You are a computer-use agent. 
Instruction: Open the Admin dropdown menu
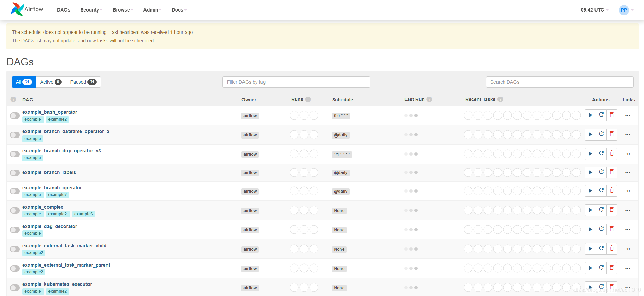click(152, 10)
